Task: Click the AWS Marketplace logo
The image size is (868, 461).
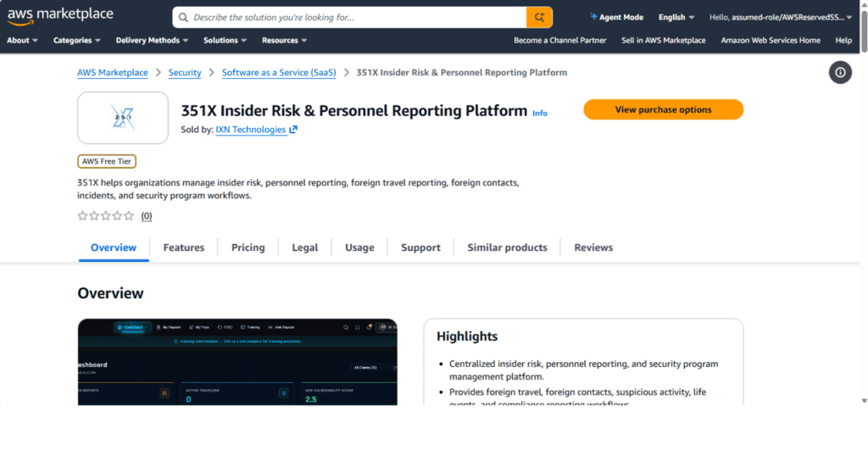Action: pyautogui.click(x=60, y=16)
